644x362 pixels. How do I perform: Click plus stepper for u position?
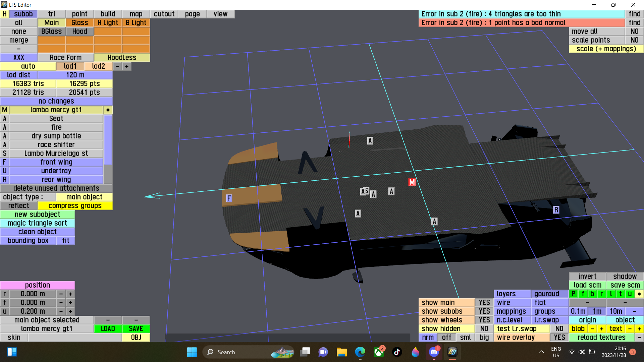pos(70,311)
